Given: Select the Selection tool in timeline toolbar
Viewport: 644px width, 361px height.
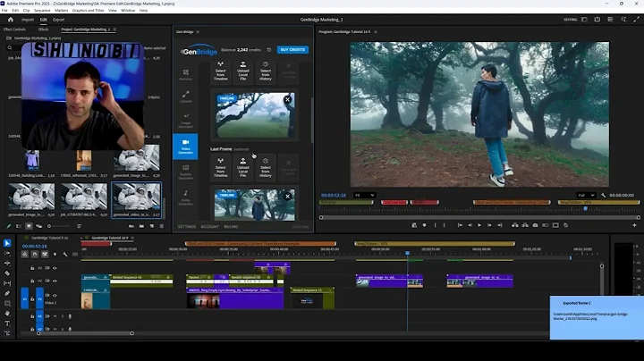Looking at the screenshot, I should tap(7, 243).
